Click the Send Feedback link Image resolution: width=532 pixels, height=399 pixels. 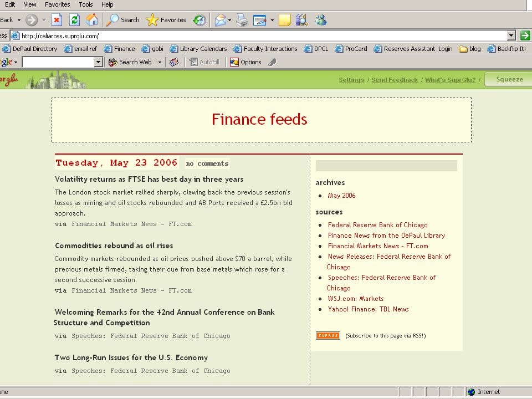[x=395, y=80]
